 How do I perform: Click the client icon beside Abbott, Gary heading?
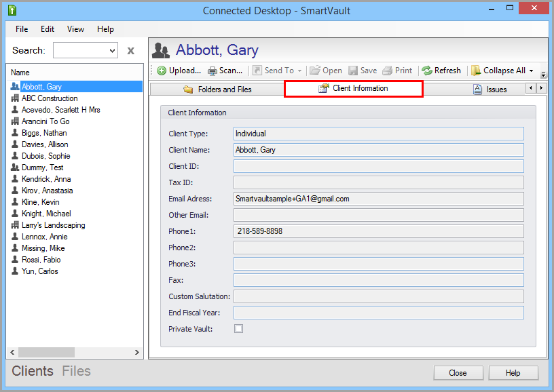point(161,50)
